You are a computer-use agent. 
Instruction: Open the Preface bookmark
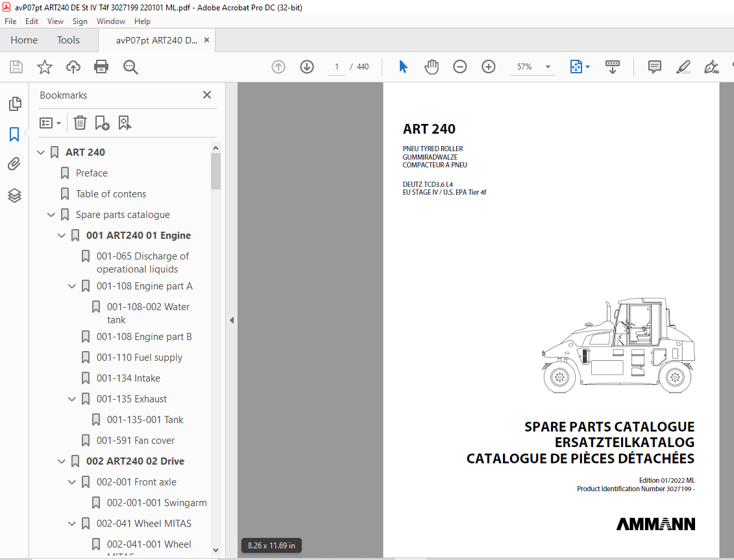[x=92, y=173]
